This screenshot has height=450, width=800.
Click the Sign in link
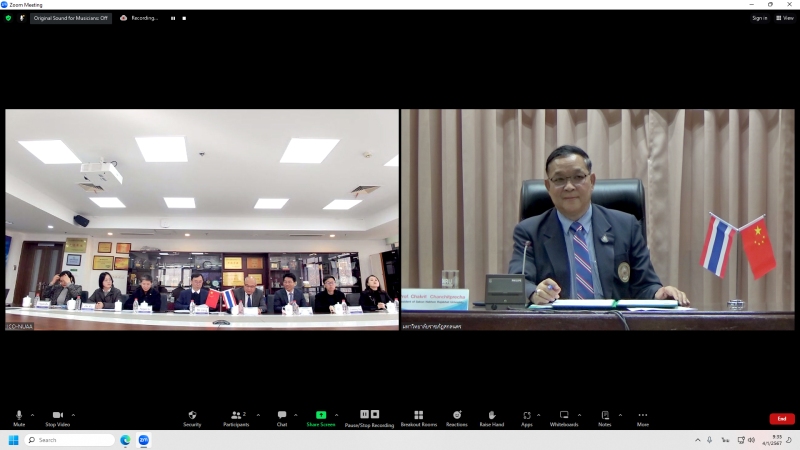760,18
